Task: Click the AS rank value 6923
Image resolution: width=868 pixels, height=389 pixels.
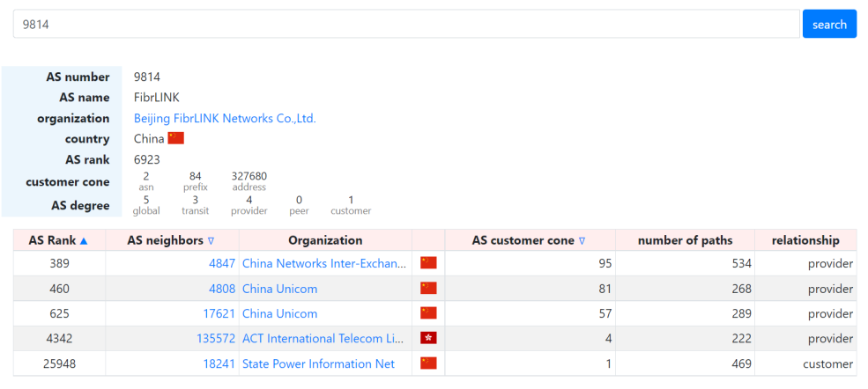Action: click(x=146, y=159)
